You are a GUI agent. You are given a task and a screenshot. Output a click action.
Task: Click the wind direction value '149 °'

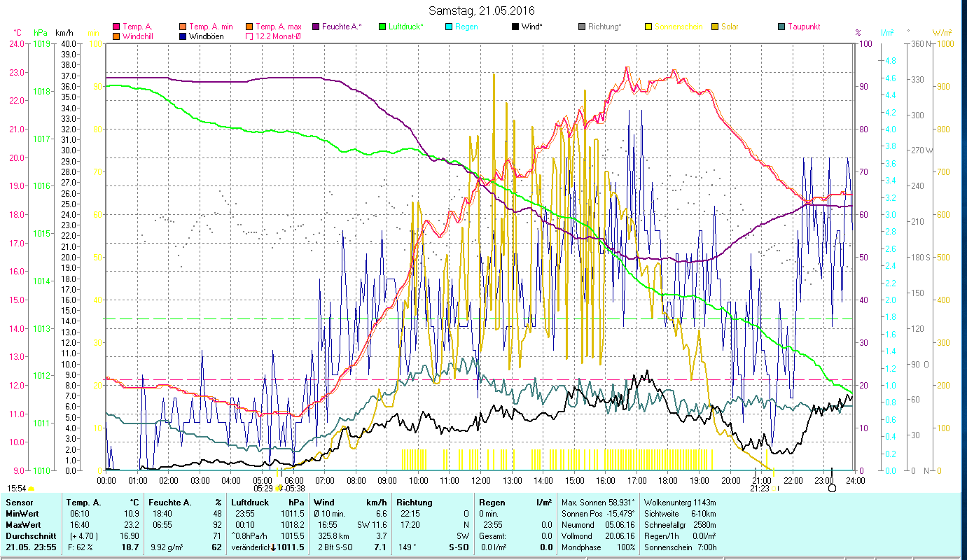tap(409, 547)
